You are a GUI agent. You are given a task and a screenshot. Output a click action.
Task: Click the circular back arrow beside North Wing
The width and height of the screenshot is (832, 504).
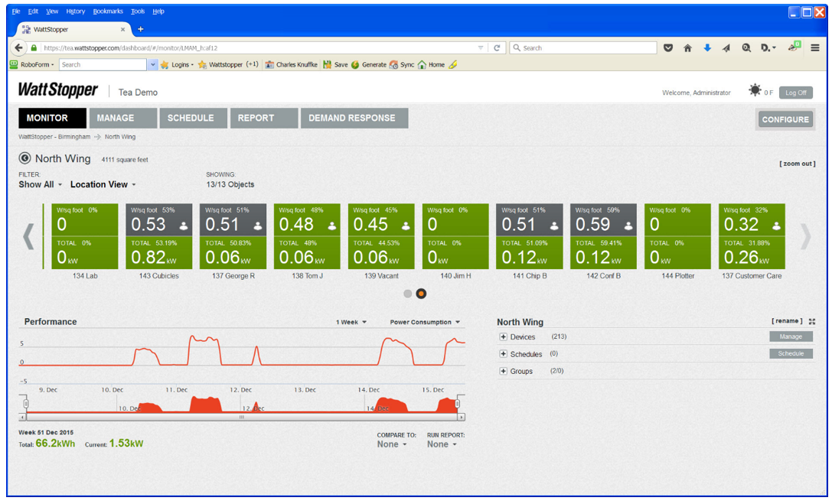(24, 158)
